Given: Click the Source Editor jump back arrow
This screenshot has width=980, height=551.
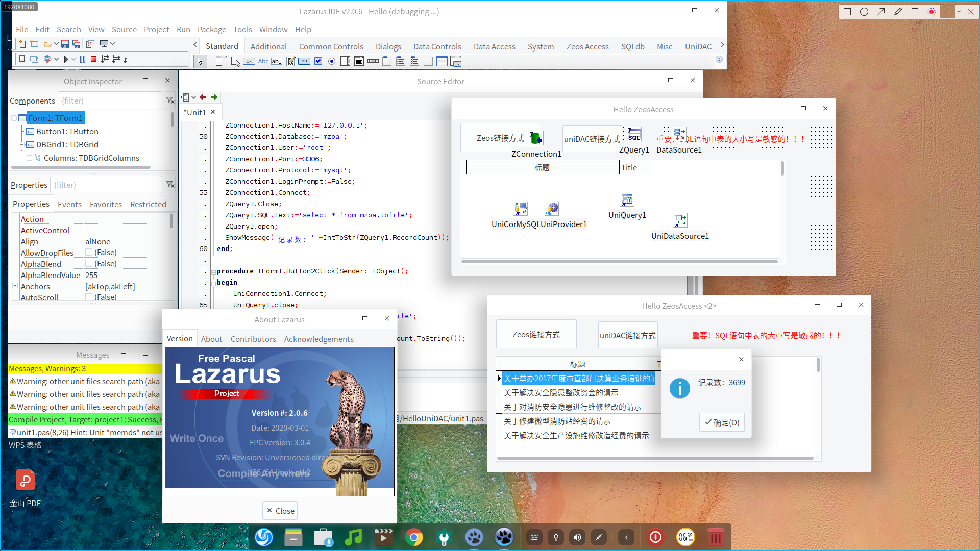Looking at the screenshot, I should click(x=203, y=97).
